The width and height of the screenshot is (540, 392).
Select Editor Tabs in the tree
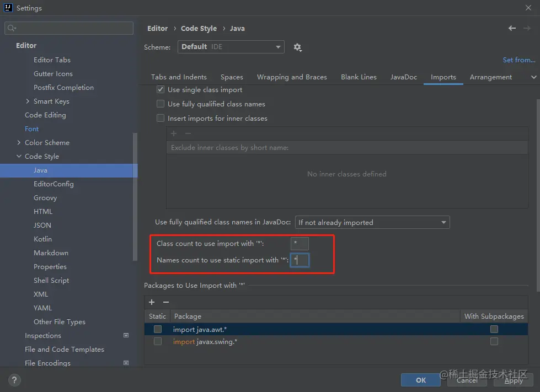coord(52,60)
